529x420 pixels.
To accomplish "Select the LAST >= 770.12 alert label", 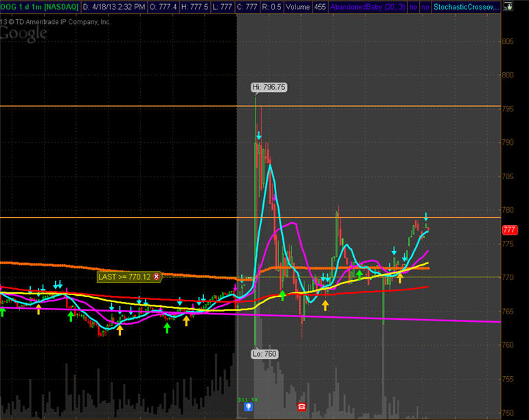I will pyautogui.click(x=124, y=277).
